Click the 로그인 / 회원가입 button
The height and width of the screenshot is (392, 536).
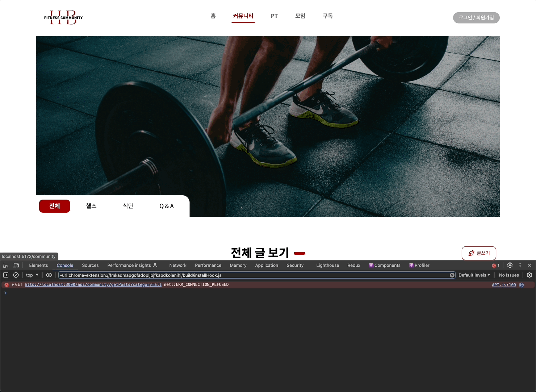coord(476,18)
